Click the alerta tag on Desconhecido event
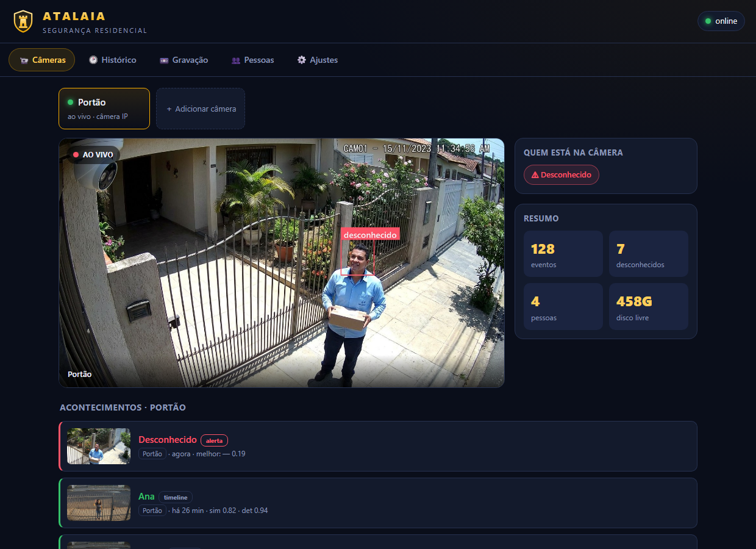Screen dimensions: 756x549 pos(214,440)
